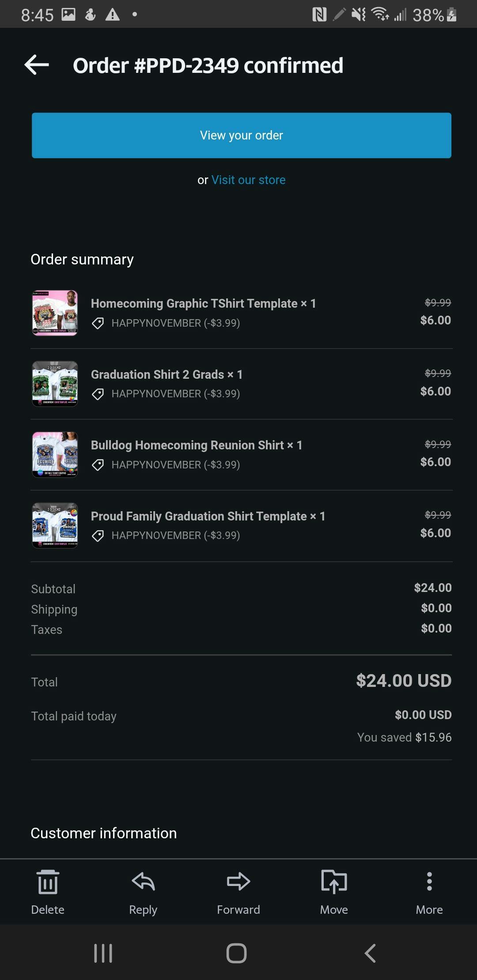Tap the warning triangle notification icon
This screenshot has width=477, height=980.
coord(113,15)
